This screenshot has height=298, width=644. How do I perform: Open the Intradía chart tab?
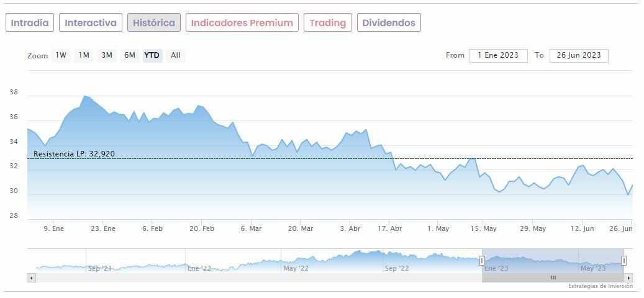pyautogui.click(x=30, y=23)
